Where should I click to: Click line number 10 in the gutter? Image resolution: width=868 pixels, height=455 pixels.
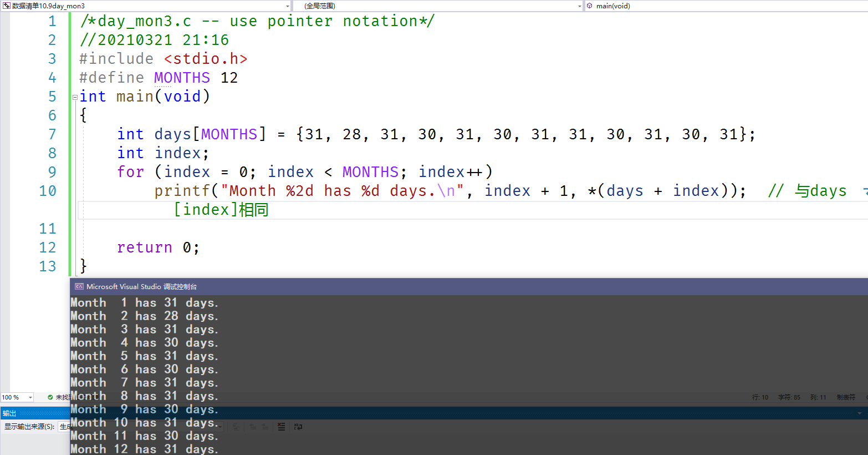click(x=48, y=191)
